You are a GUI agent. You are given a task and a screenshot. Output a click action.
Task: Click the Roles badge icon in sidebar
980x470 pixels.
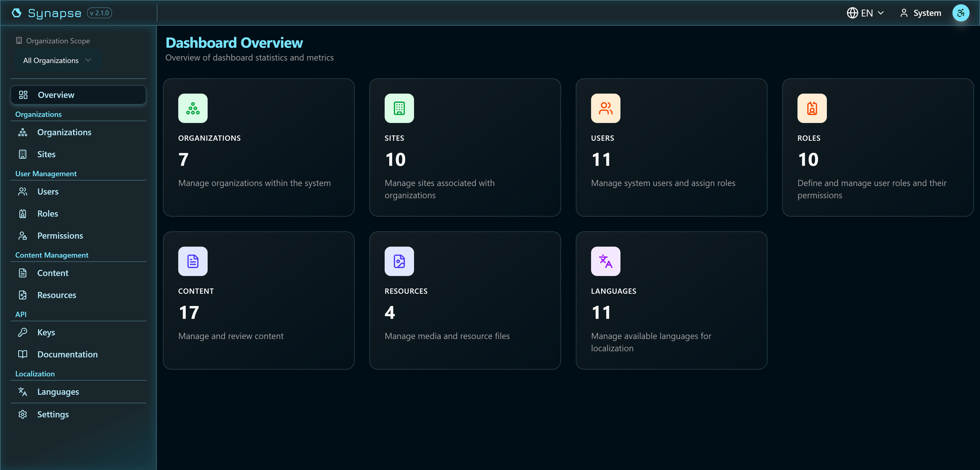coord(22,213)
